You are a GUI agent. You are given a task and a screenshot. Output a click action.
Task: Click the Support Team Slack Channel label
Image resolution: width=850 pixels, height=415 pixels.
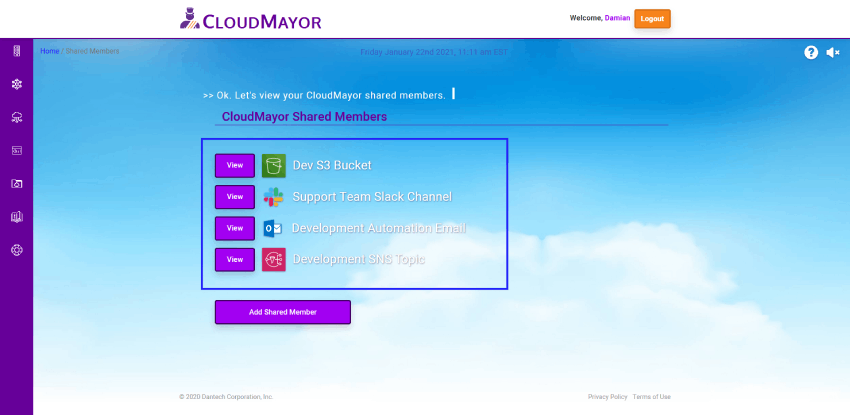point(372,197)
